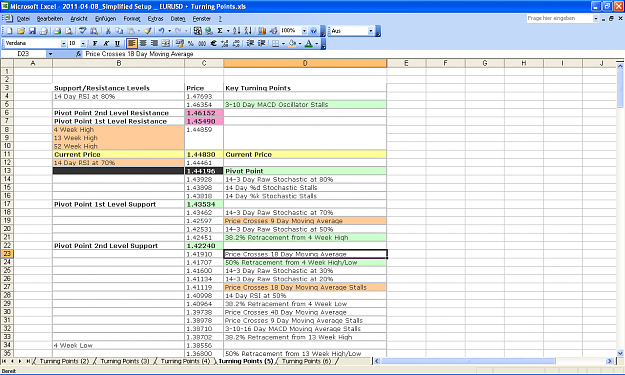Select cell with price 1.44830
Screen dimensions: 625x375
pos(204,155)
